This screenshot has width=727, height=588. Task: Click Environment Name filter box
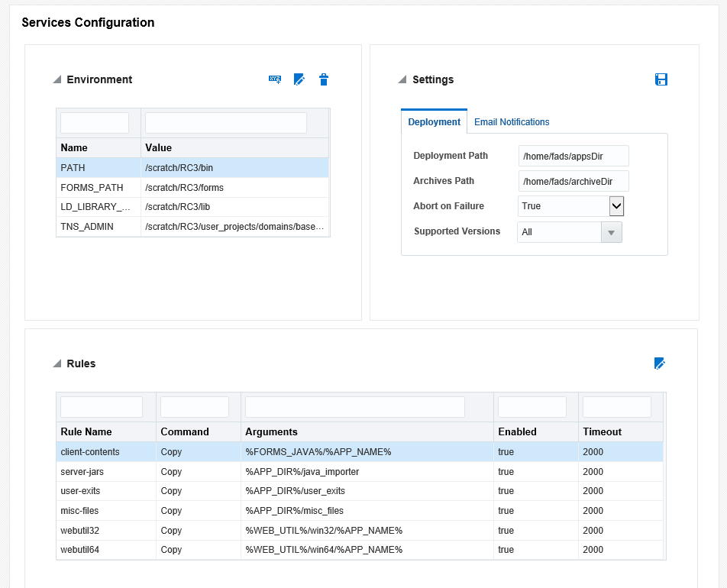95,123
